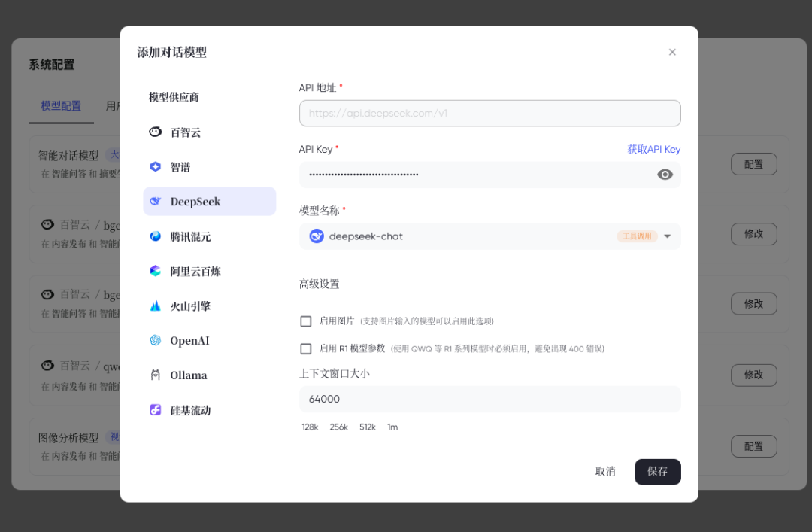Open the 获取API Key link
This screenshot has height=532, width=812.
point(653,149)
